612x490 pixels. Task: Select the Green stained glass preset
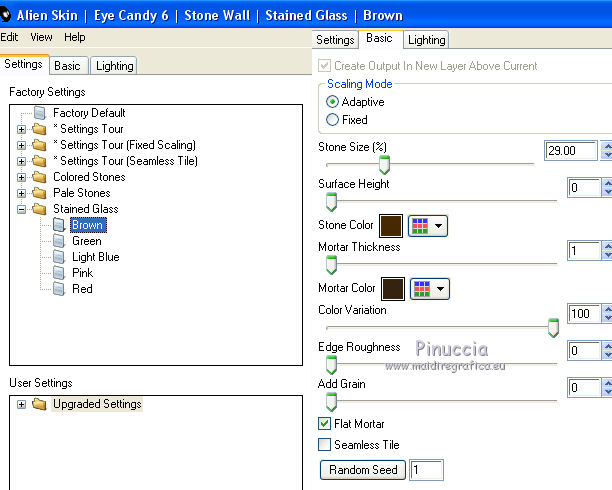click(x=87, y=241)
